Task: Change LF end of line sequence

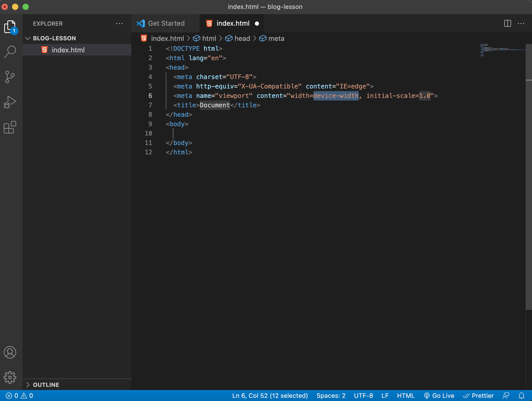Action: (385, 396)
